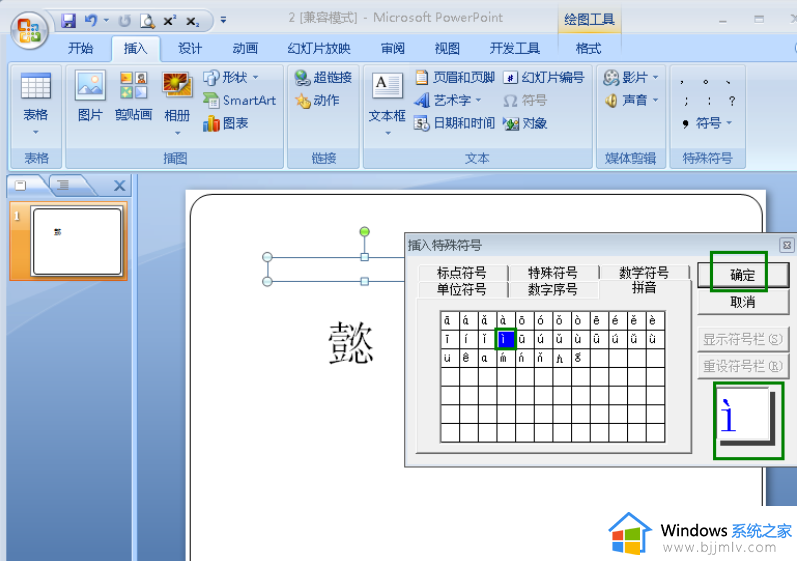The image size is (797, 561).
Task: Select 标点符号 tab in symbol dialog
Action: 462,272
